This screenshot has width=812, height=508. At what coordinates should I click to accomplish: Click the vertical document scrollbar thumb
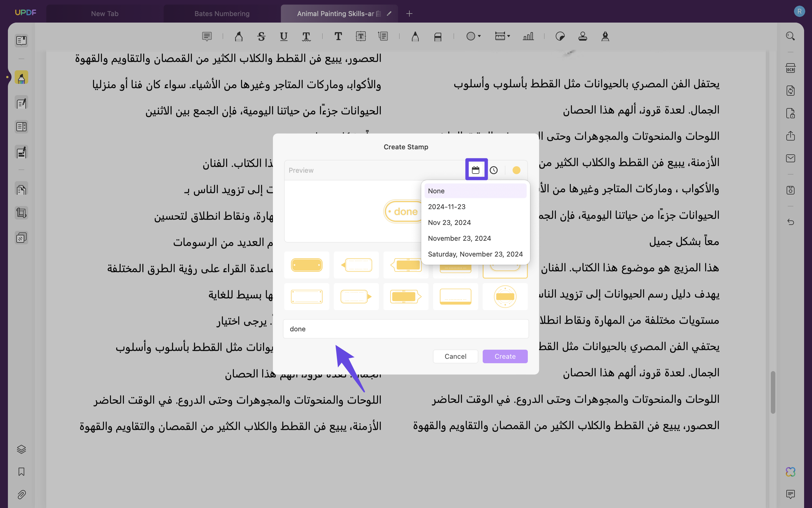click(x=773, y=392)
